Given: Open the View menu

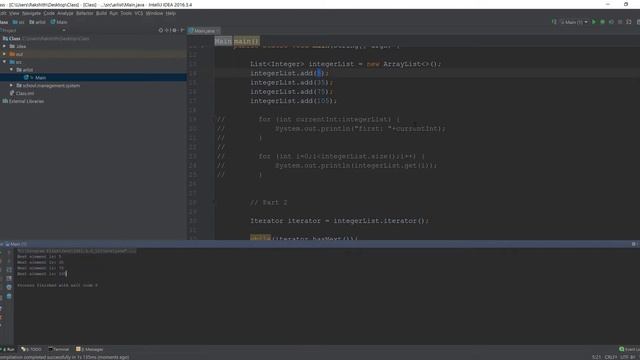Looking at the screenshot, I should coord(14,13).
